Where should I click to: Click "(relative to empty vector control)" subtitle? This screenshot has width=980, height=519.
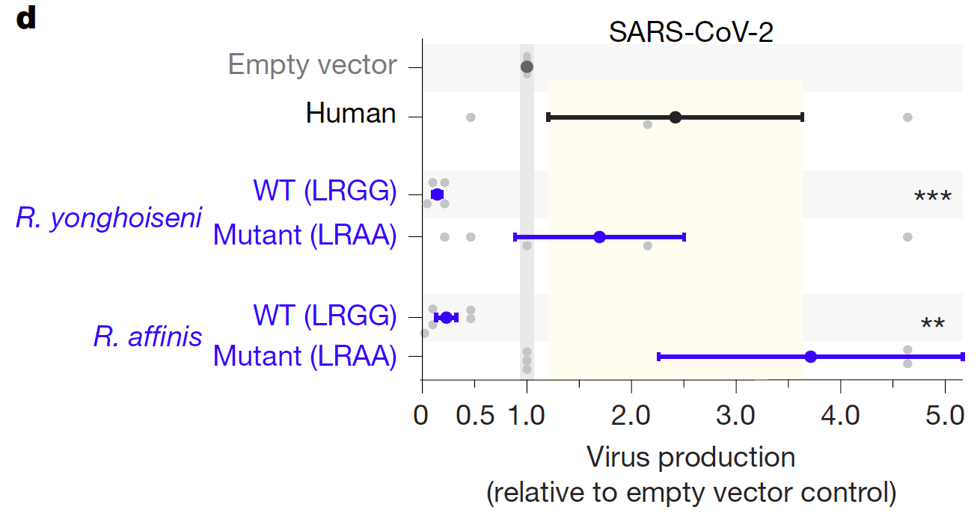(690, 493)
